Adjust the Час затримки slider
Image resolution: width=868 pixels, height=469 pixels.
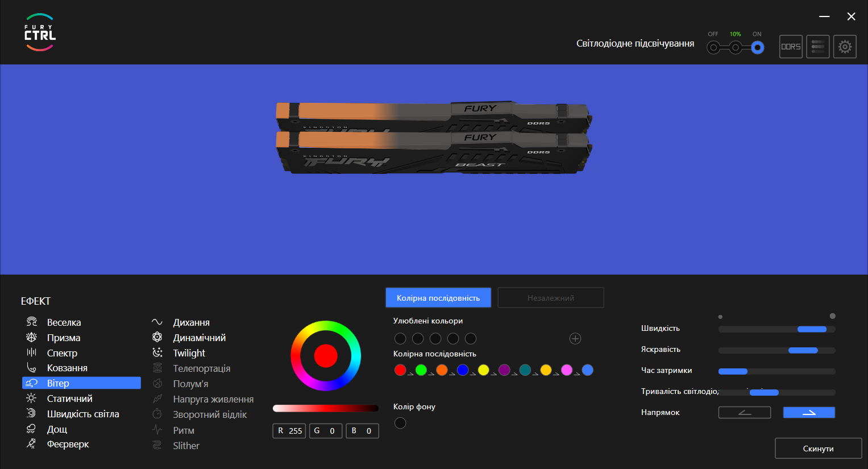(777, 371)
